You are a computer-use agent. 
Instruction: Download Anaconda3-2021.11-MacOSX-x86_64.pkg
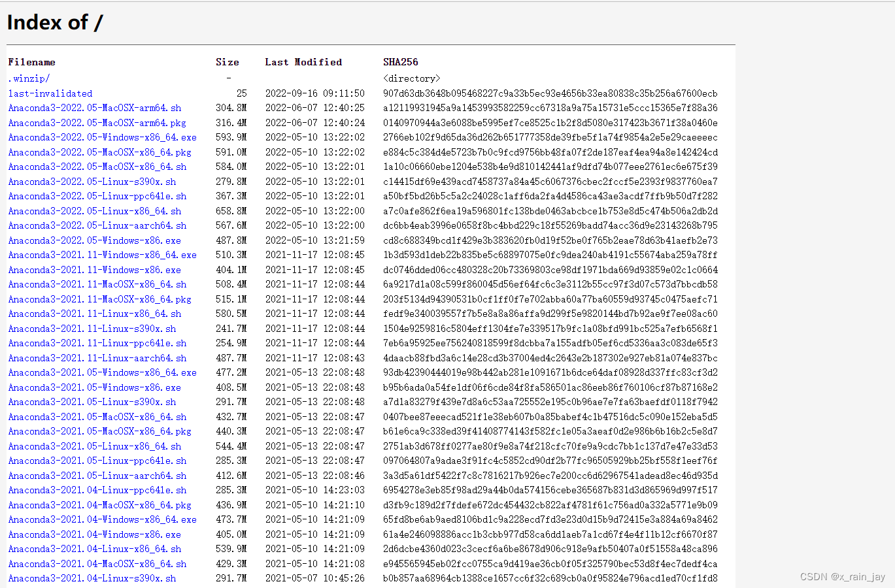coord(100,299)
